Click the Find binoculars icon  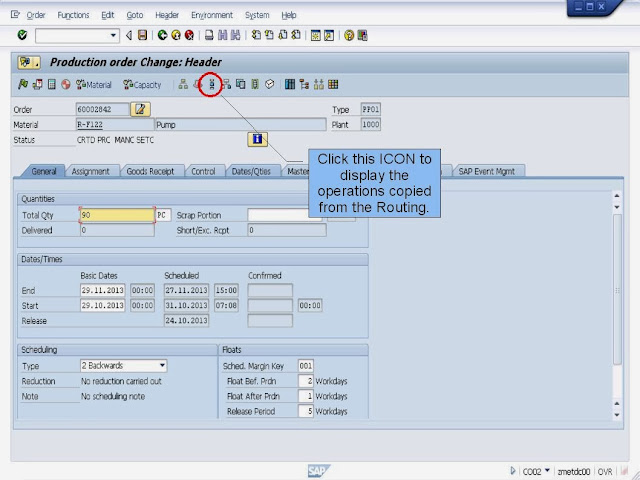click(222, 36)
